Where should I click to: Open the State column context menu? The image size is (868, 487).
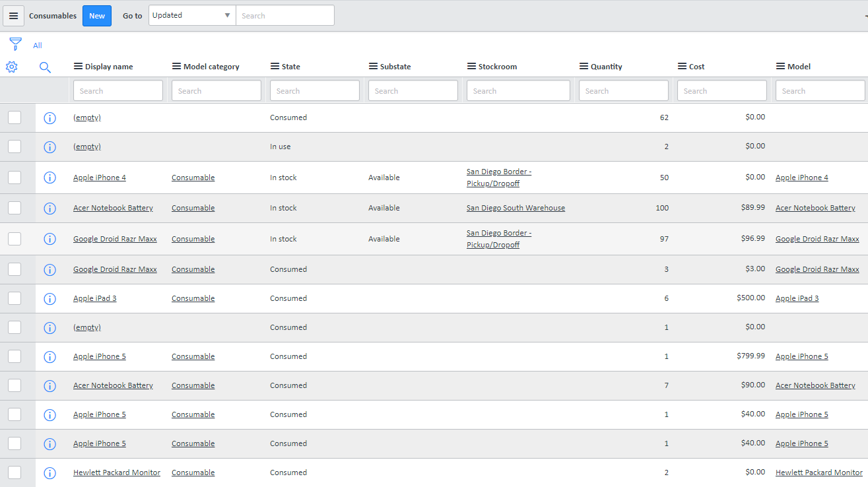point(274,66)
